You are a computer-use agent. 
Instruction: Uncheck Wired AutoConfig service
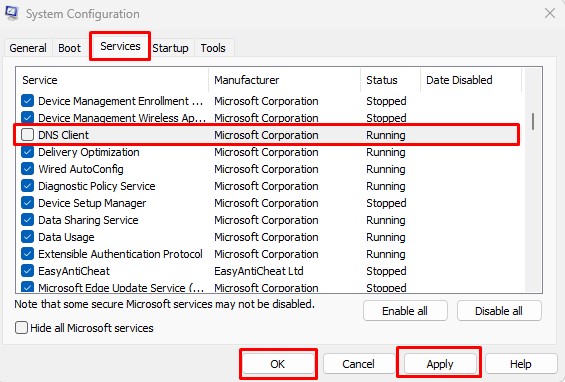[27, 169]
